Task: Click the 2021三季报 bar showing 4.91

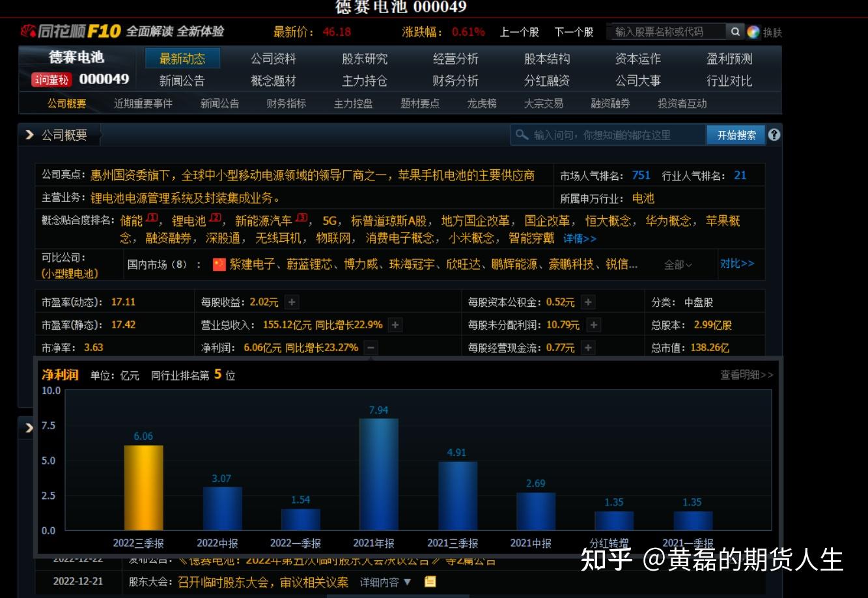Action: 457,496
